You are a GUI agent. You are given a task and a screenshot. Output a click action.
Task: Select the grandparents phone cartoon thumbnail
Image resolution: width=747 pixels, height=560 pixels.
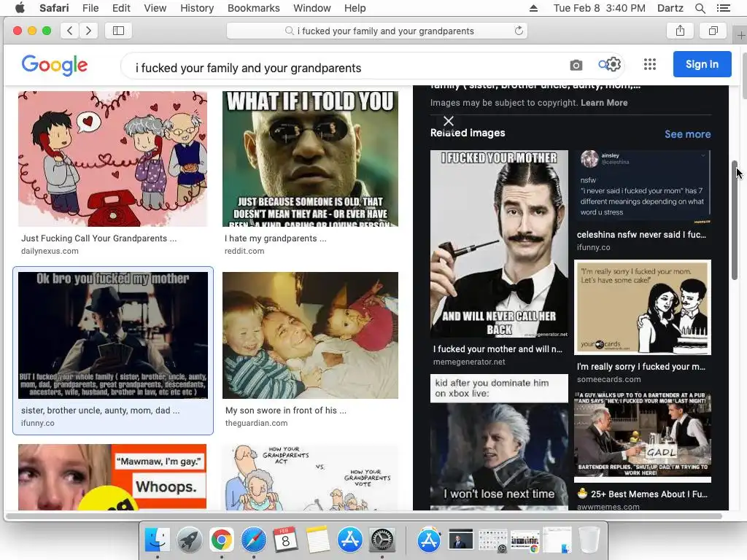(113, 159)
